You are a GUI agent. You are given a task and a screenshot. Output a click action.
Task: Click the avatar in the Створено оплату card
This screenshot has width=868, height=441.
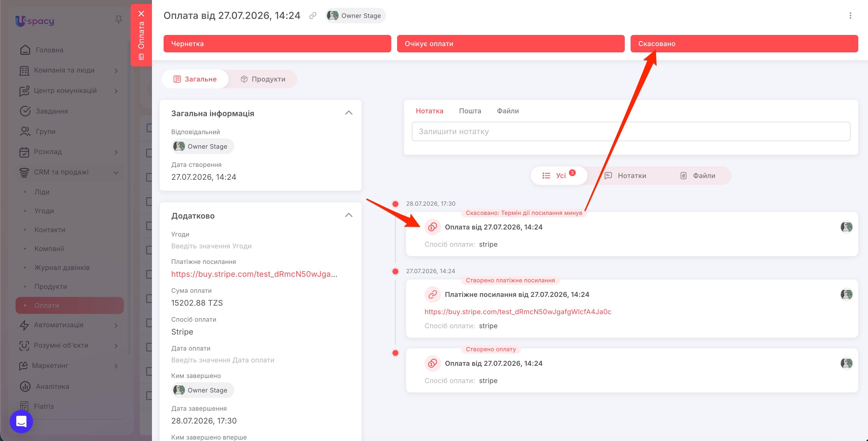(x=846, y=364)
